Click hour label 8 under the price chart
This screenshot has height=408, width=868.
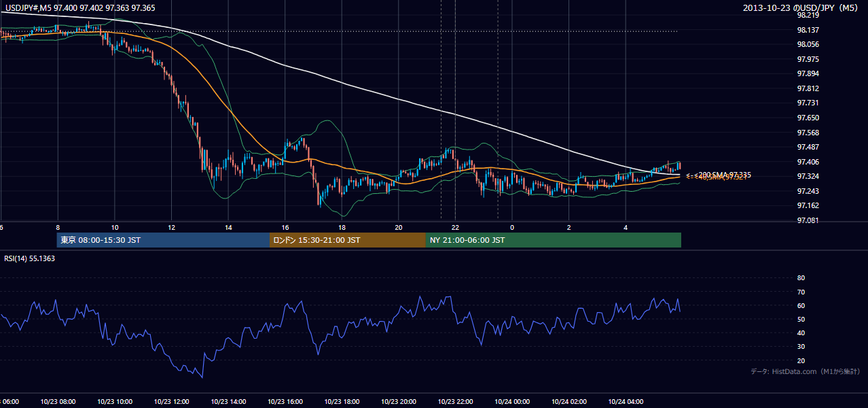(x=58, y=227)
